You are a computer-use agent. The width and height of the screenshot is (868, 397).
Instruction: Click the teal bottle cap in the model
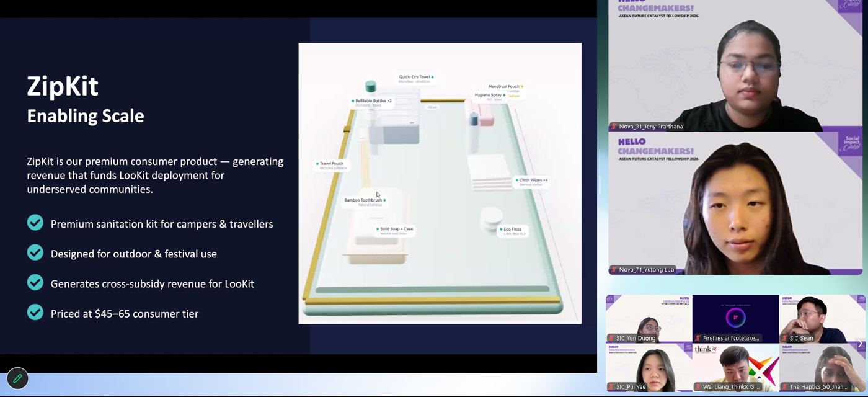(x=371, y=86)
